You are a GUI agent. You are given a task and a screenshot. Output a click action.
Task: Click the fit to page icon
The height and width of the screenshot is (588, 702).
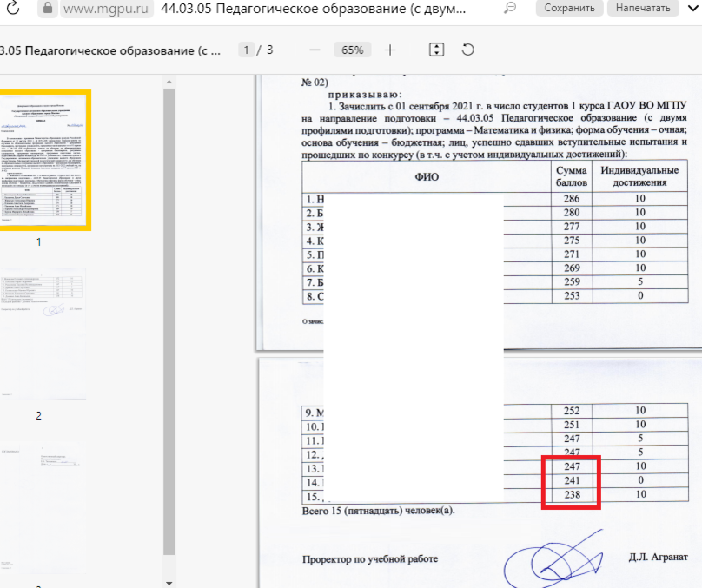tap(436, 50)
